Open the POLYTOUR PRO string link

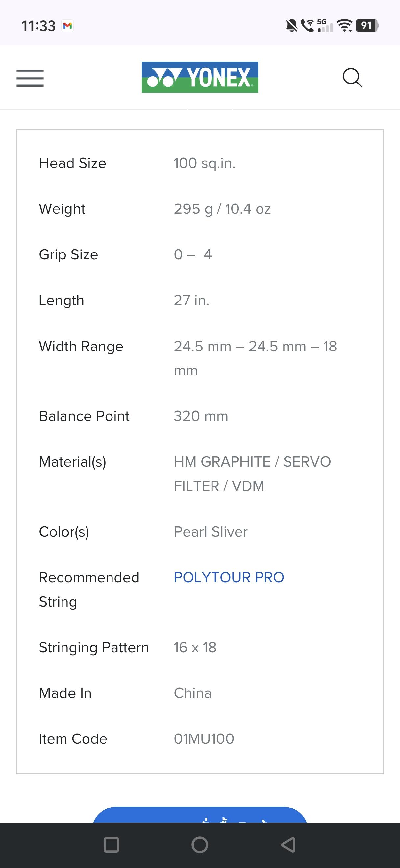coord(229,578)
